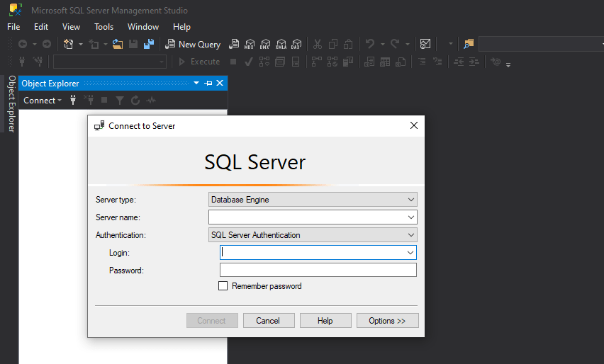Click the Cut scissors icon
The height and width of the screenshot is (364, 604).
(318, 44)
